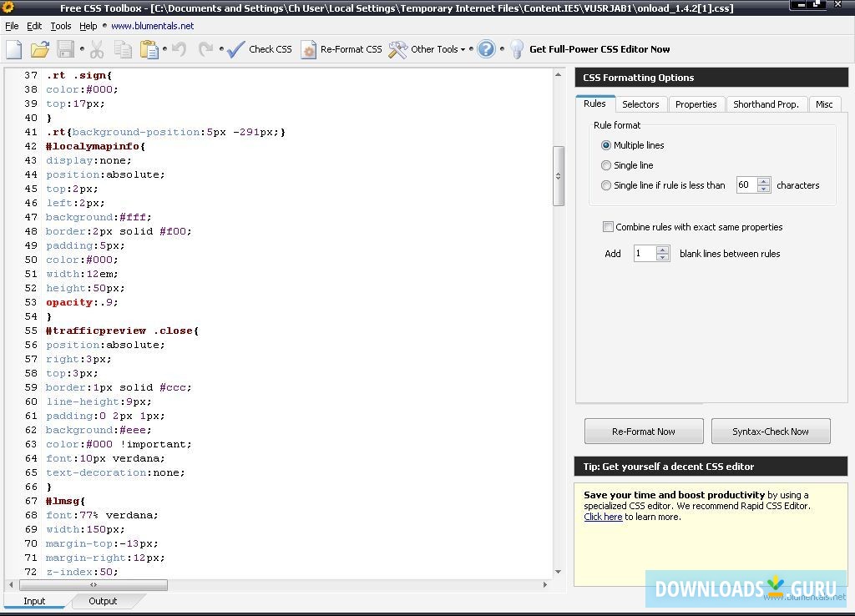
Task: Save the document using the disk icon
Action: click(66, 49)
